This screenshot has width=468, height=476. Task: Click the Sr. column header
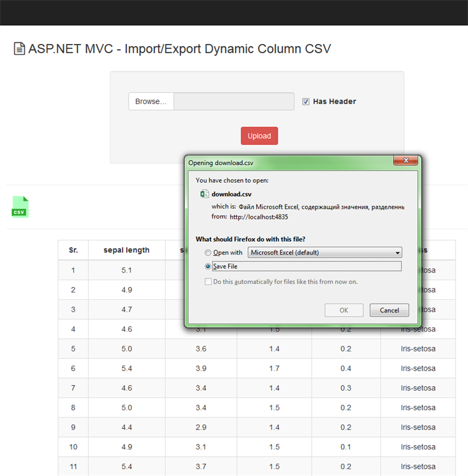click(x=73, y=250)
